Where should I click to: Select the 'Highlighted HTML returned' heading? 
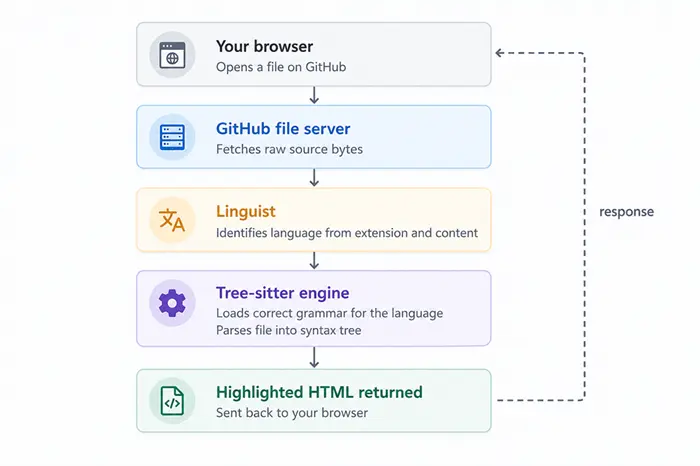[x=319, y=392]
